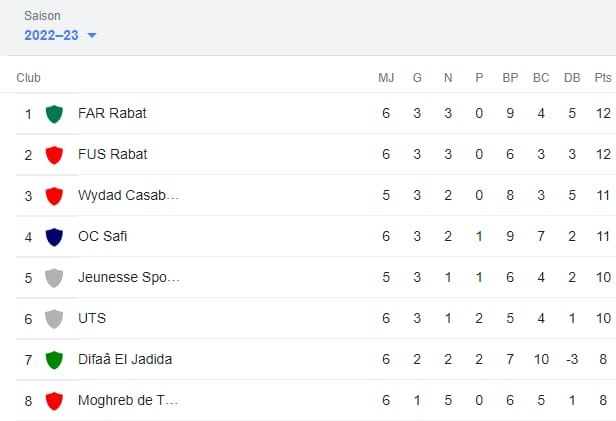
Task: Click the Club column header
Action: [28, 78]
